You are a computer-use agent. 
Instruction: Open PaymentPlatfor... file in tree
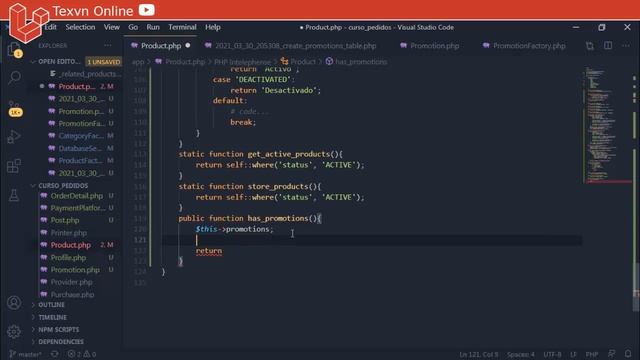point(77,208)
